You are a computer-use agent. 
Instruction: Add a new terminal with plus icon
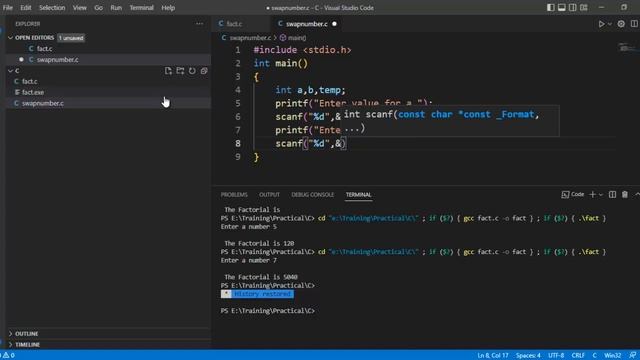592,195
